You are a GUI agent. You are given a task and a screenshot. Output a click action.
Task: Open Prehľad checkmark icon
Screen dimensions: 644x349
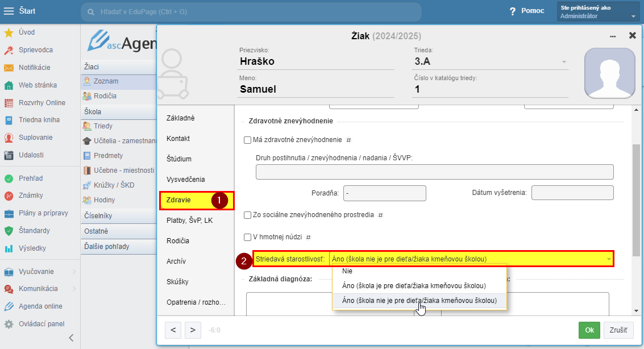[x=9, y=178]
